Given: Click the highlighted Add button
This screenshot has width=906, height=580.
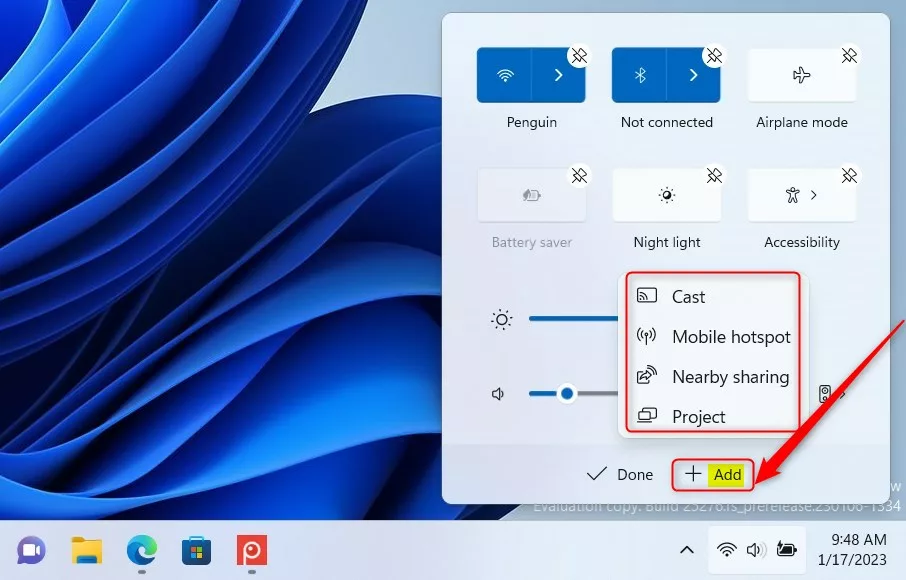Looking at the screenshot, I should (712, 474).
